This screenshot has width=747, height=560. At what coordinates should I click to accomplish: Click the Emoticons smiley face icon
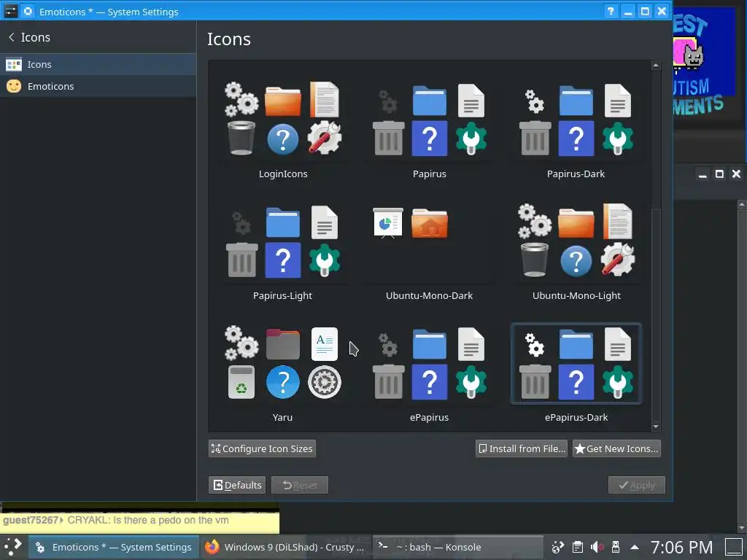[14, 86]
